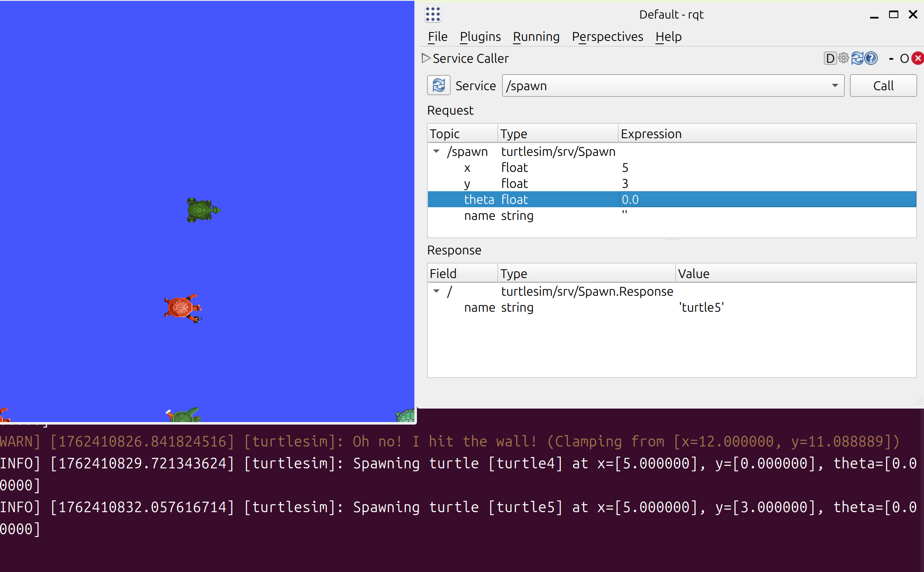
Task: Open the Perspectives menu
Action: (607, 37)
